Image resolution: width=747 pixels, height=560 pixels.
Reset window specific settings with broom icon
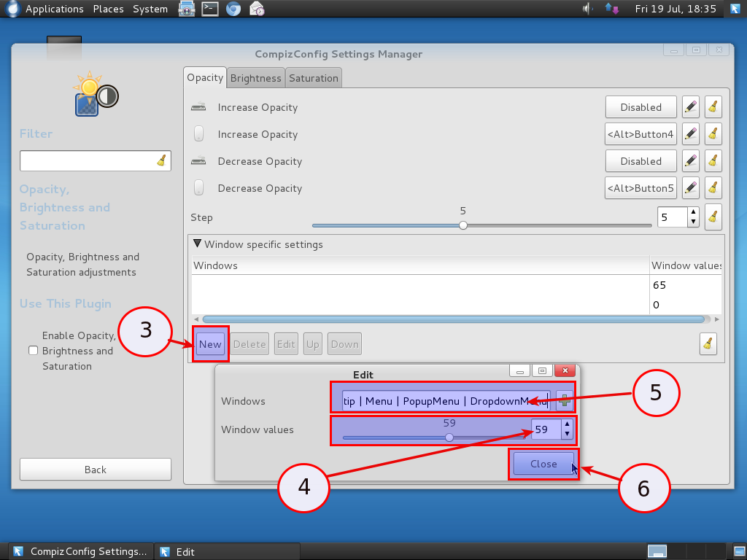pyautogui.click(x=708, y=344)
